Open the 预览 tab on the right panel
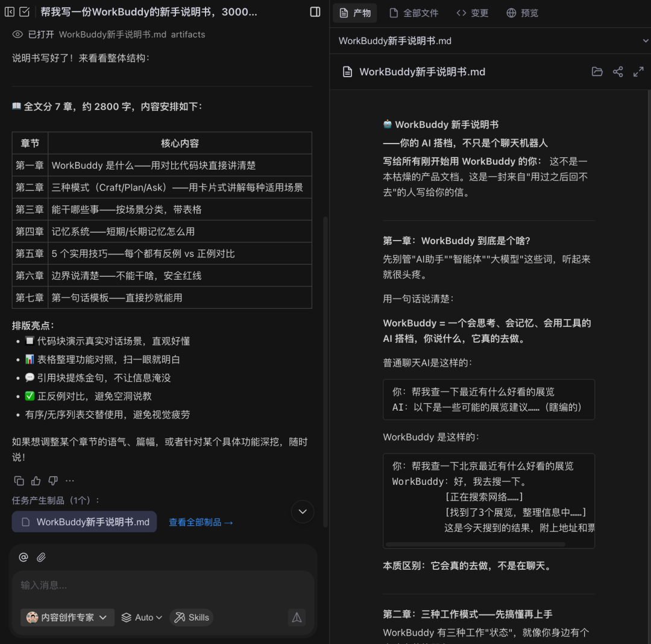The height and width of the screenshot is (644, 651). tap(522, 13)
